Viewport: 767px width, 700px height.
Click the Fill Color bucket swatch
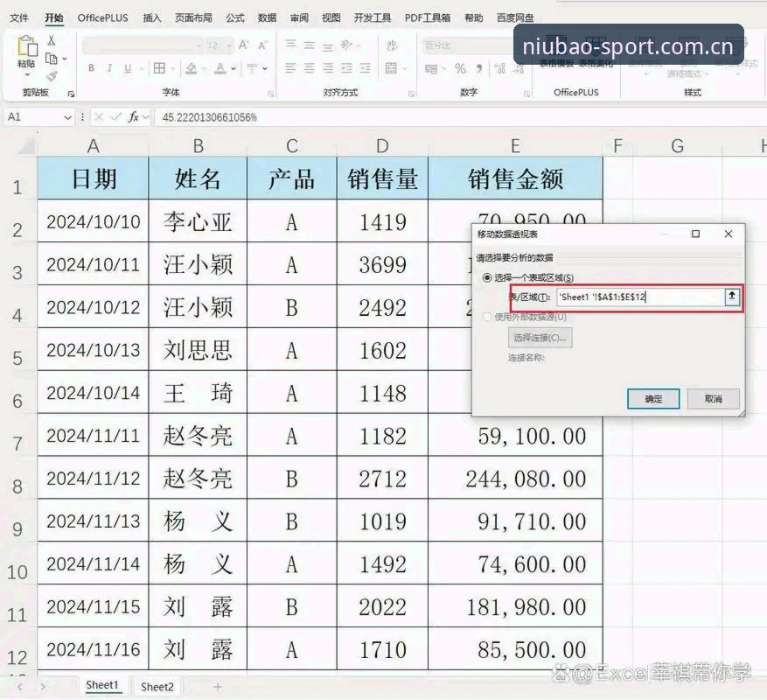(x=191, y=68)
